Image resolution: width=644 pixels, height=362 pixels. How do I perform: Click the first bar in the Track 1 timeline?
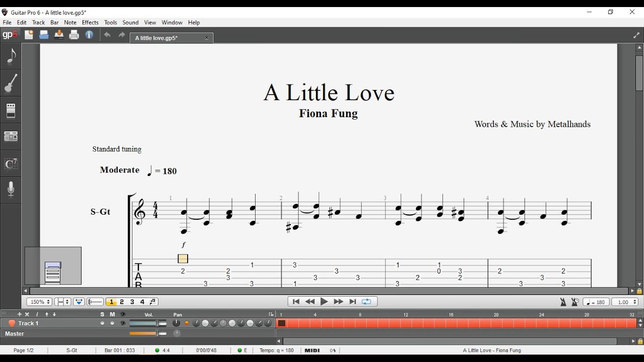[282, 324]
